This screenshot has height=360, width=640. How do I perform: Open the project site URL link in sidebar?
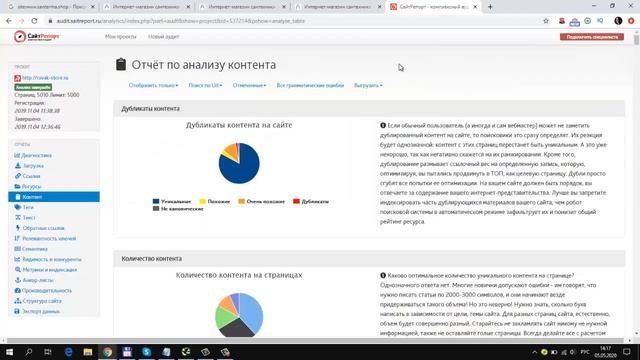pos(45,78)
